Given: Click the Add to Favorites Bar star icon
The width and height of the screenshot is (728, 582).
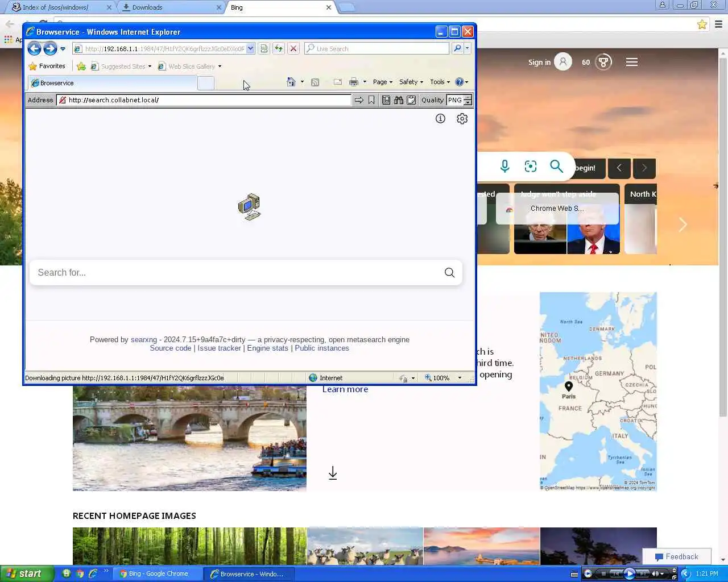Looking at the screenshot, I should [x=81, y=66].
